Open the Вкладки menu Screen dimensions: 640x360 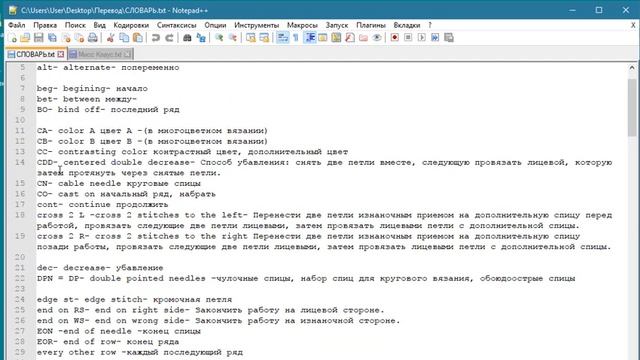pos(407,25)
